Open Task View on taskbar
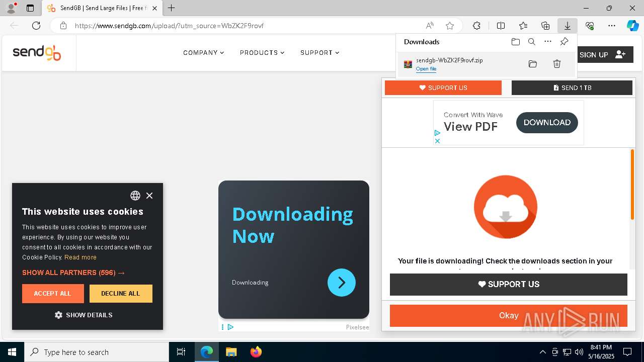The height and width of the screenshot is (362, 644). click(181, 352)
